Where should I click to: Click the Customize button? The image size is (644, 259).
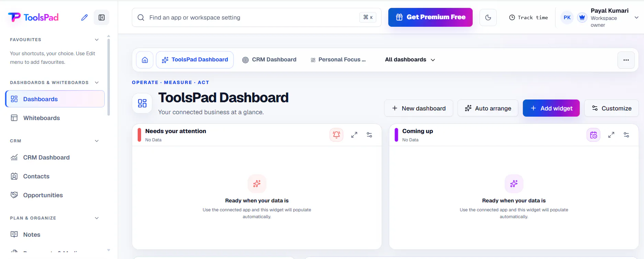[x=612, y=108]
